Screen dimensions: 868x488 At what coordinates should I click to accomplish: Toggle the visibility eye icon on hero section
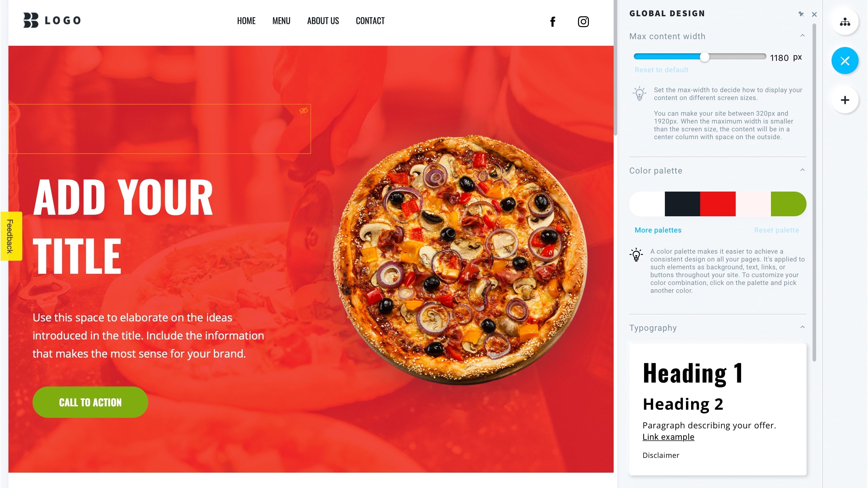tap(303, 111)
